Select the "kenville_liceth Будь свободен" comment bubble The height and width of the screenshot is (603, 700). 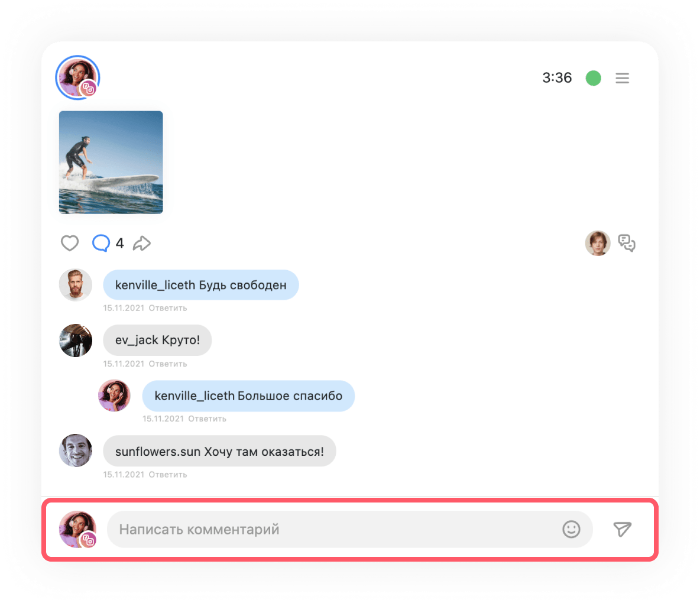(201, 285)
